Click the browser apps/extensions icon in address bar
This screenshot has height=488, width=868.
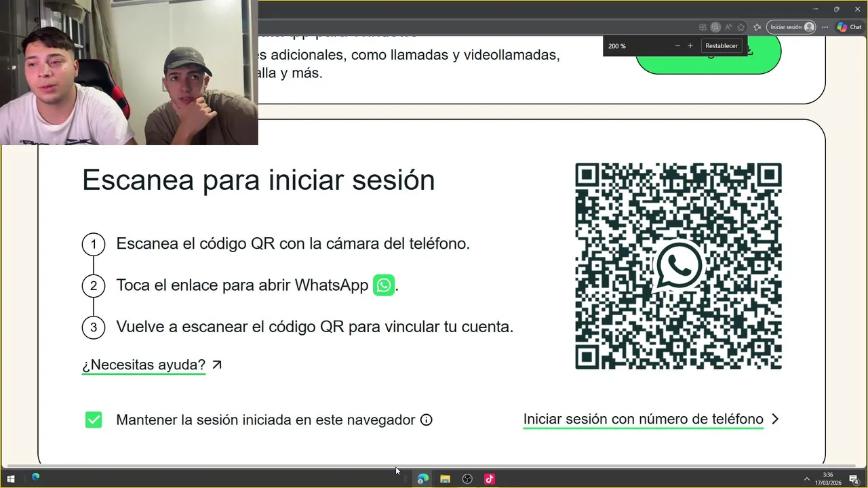[x=703, y=27]
